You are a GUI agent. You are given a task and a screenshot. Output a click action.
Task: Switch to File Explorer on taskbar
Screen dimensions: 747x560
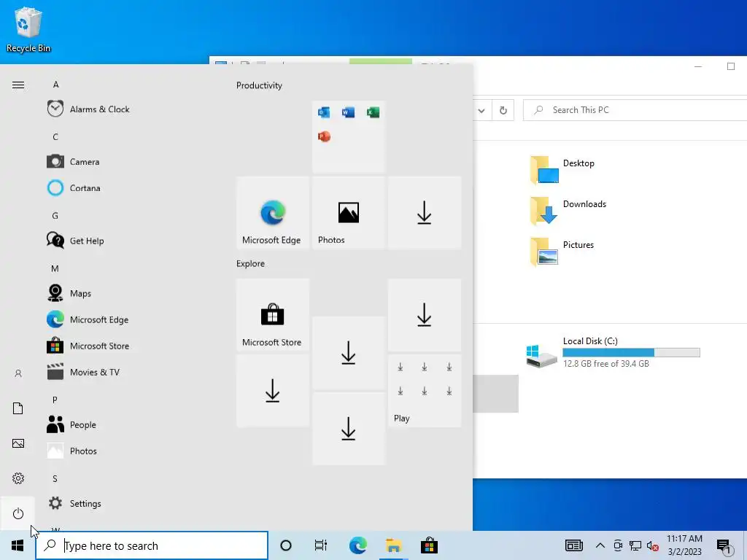click(x=393, y=545)
